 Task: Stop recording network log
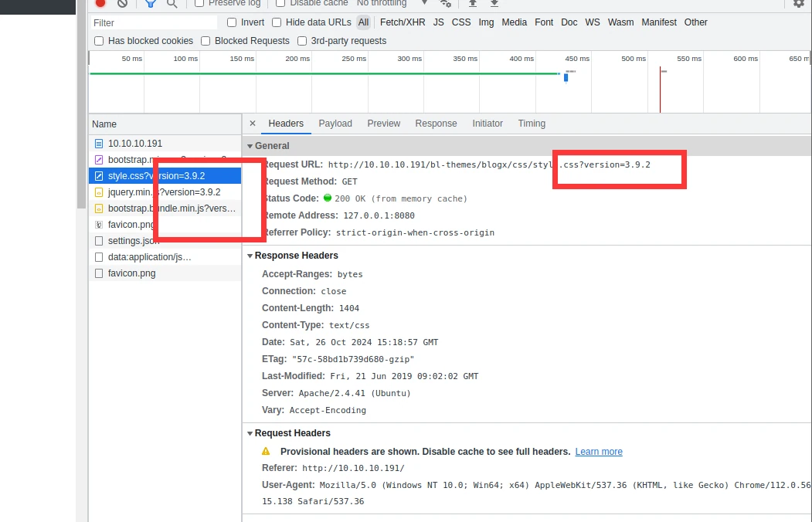click(x=100, y=2)
